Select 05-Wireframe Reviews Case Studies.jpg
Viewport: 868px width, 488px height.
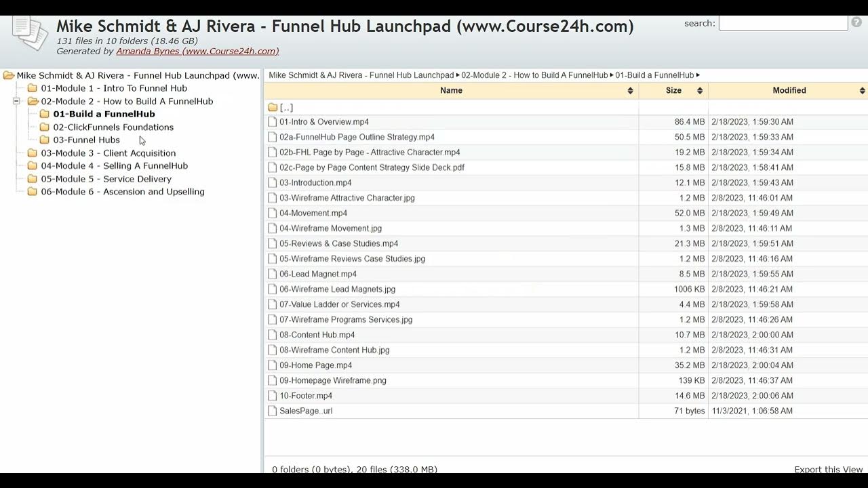pos(352,259)
